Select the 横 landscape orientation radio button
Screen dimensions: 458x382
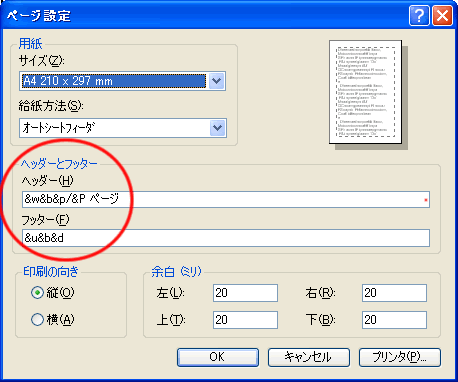coord(37,319)
